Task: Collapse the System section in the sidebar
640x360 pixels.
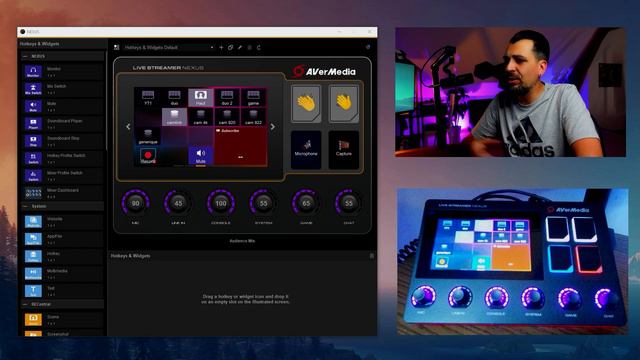Action: click(x=25, y=207)
